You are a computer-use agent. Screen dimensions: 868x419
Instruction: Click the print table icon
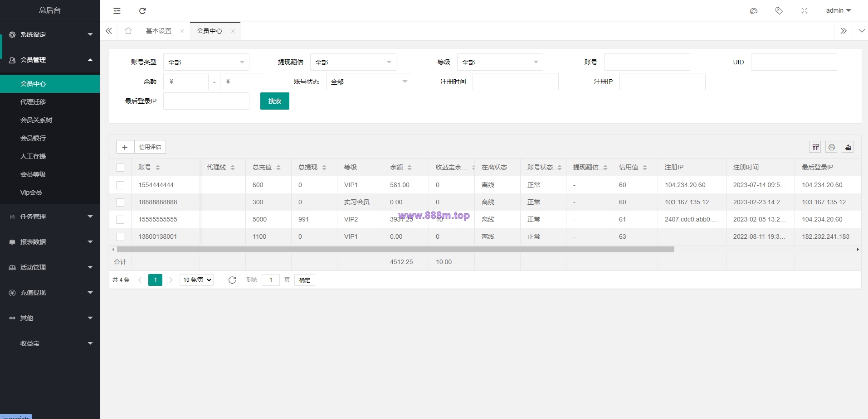[832, 147]
